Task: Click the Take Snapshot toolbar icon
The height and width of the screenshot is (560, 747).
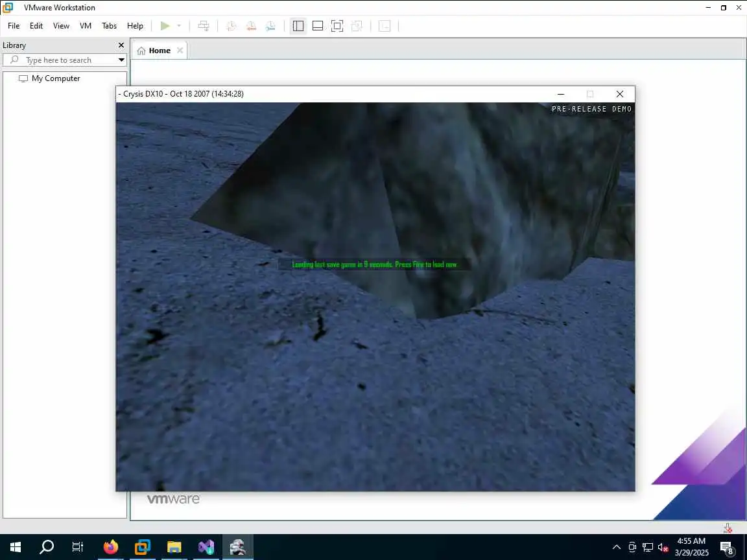Action: [x=231, y=26]
